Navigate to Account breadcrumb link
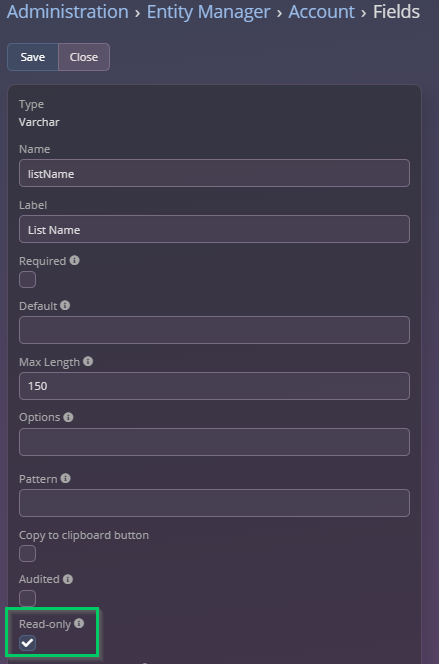This screenshot has width=439, height=664. 321,12
